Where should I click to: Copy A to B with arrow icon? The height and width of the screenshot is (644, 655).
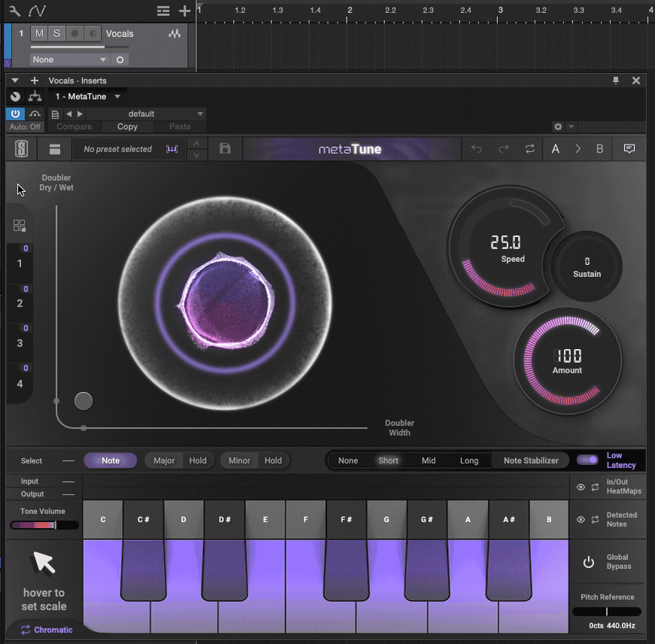(578, 149)
